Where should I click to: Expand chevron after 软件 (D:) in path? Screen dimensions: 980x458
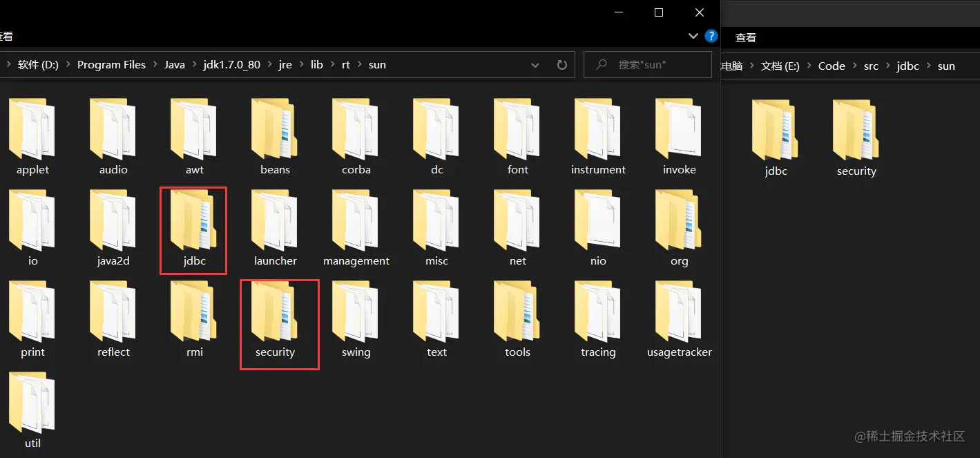click(x=68, y=65)
